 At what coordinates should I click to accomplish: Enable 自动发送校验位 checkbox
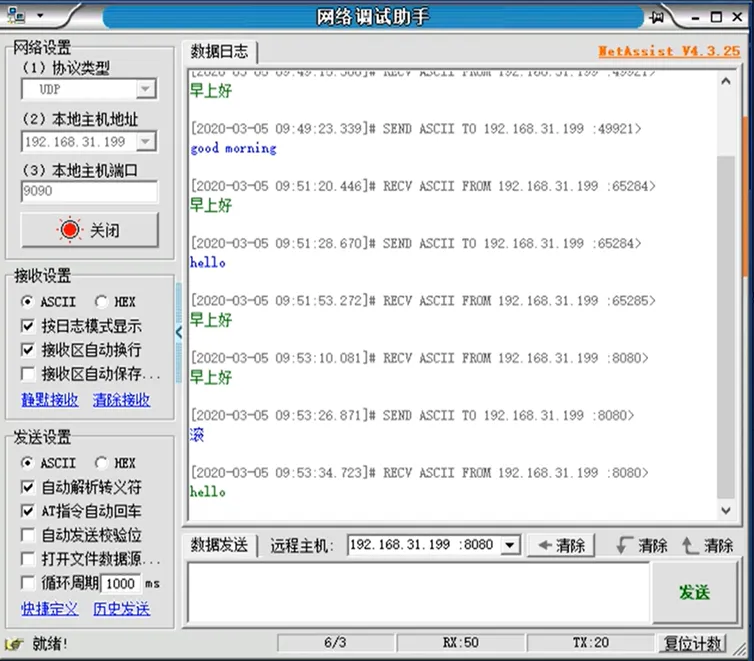click(x=28, y=535)
